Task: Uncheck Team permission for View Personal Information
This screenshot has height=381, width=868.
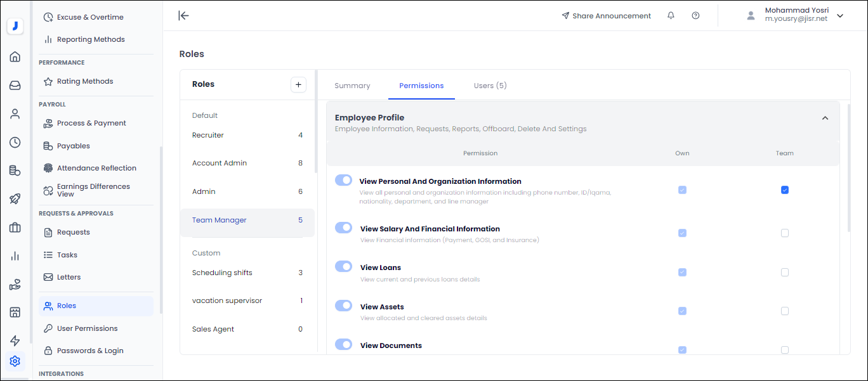Action: pos(785,190)
